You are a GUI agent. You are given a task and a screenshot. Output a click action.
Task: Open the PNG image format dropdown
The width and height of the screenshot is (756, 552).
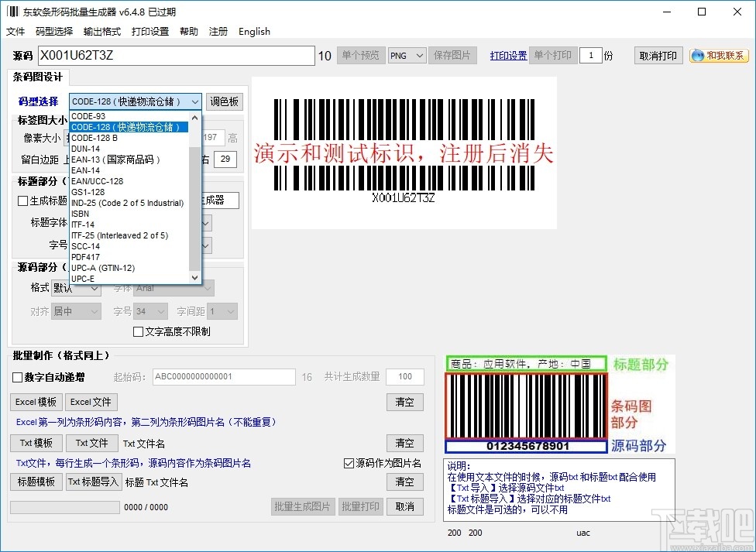pos(407,56)
